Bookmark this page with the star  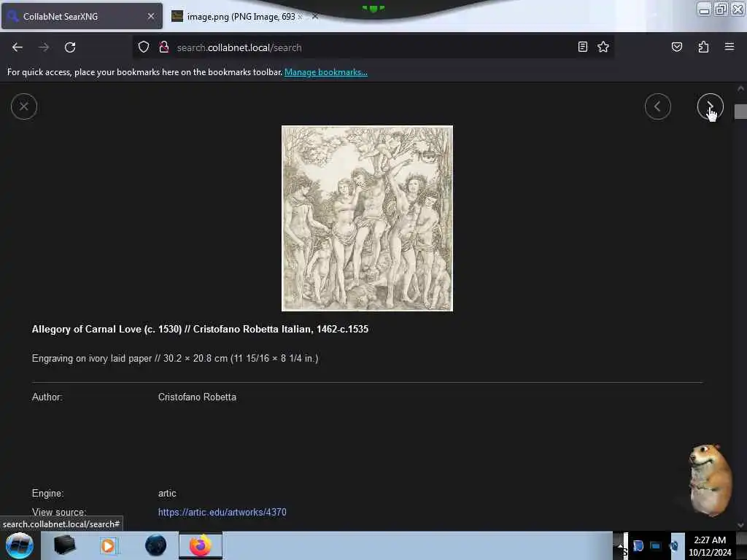(x=603, y=47)
